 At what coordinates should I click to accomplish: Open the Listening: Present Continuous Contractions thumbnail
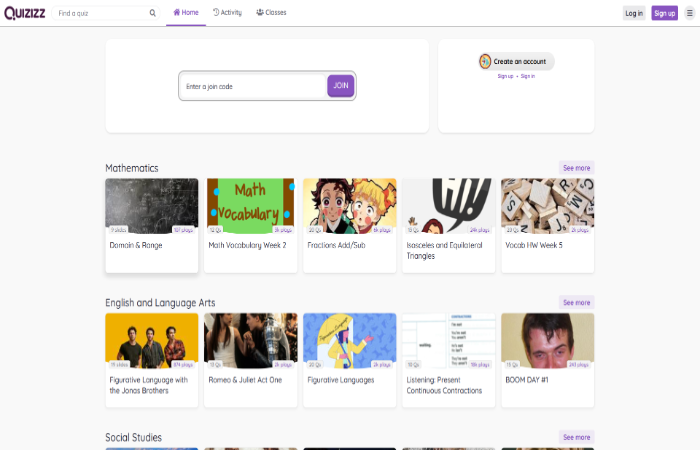449,341
